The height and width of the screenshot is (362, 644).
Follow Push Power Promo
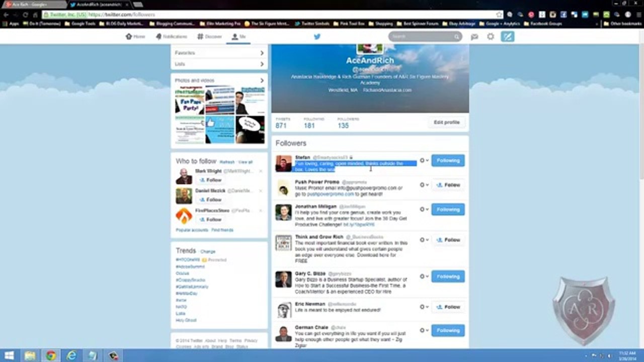[448, 185]
